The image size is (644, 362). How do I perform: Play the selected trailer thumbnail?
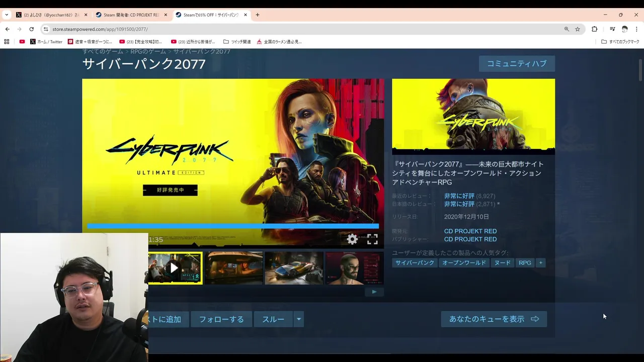[175, 268]
